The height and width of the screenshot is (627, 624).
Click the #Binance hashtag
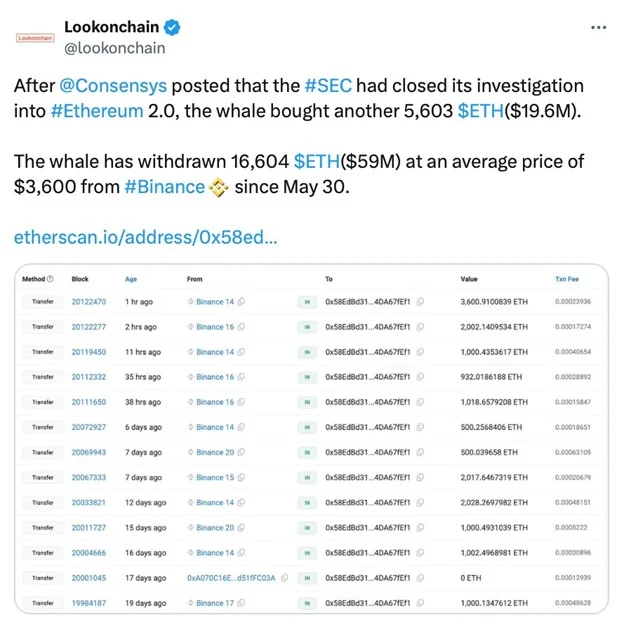coord(164,187)
